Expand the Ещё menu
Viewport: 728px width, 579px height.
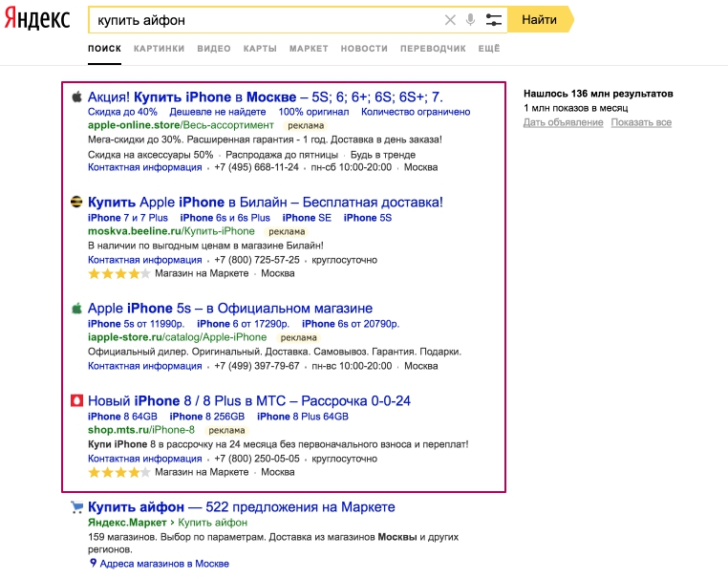[488, 48]
